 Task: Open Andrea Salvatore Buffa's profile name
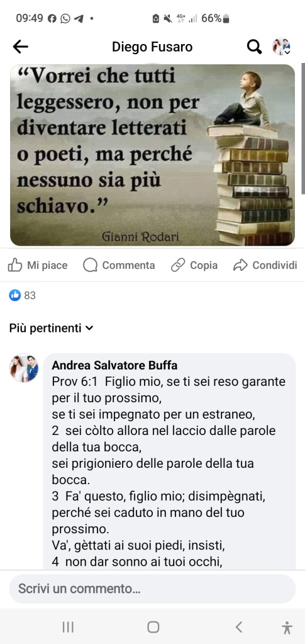point(115,366)
